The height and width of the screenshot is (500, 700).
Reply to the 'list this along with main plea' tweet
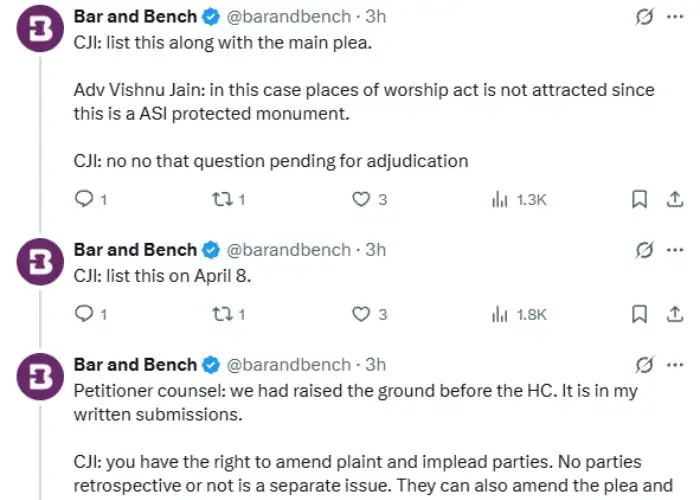91,199
